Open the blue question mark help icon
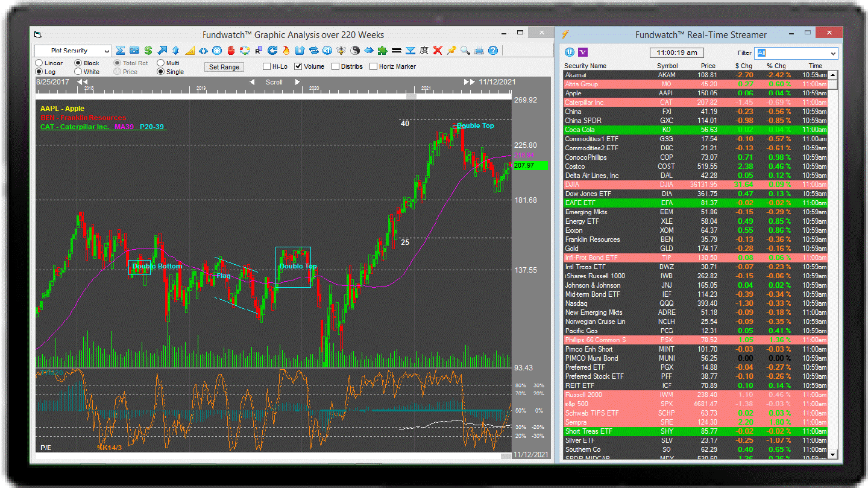 pyautogui.click(x=493, y=51)
